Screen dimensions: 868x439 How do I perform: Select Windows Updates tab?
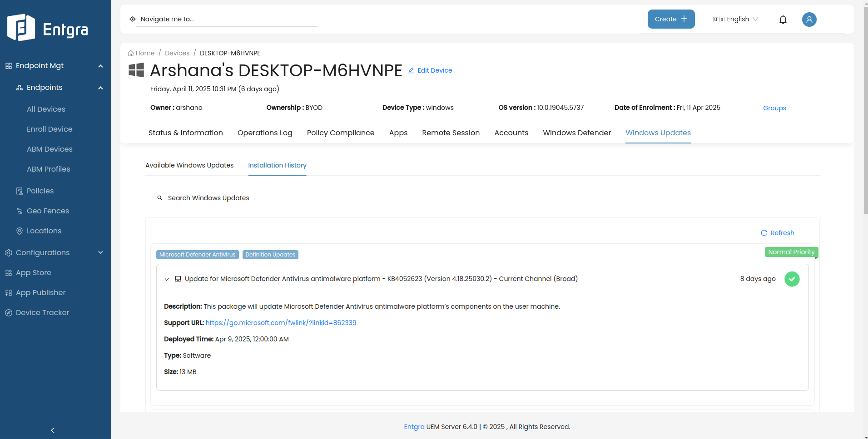click(658, 133)
